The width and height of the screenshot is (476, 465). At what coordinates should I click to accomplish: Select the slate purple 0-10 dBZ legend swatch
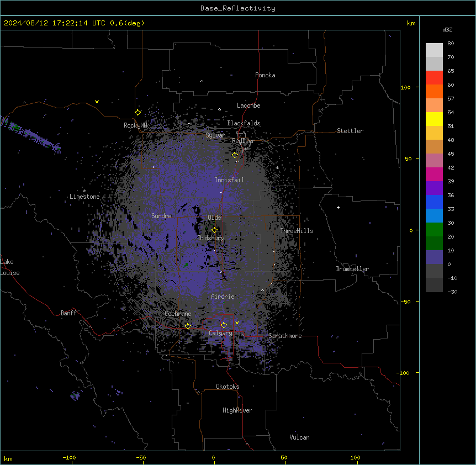[434, 257]
